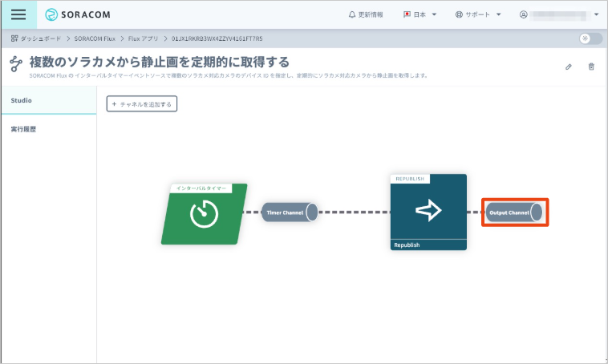Click the trash delete app icon
The height and width of the screenshot is (364, 608).
[591, 67]
